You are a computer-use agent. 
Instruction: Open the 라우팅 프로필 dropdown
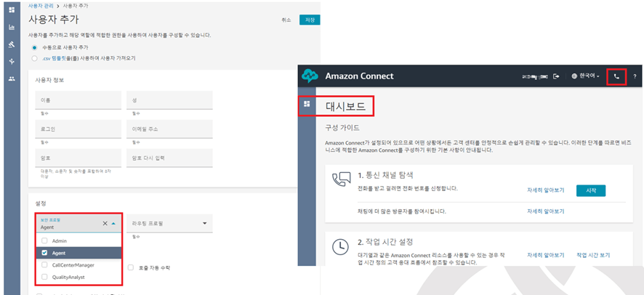pos(169,223)
